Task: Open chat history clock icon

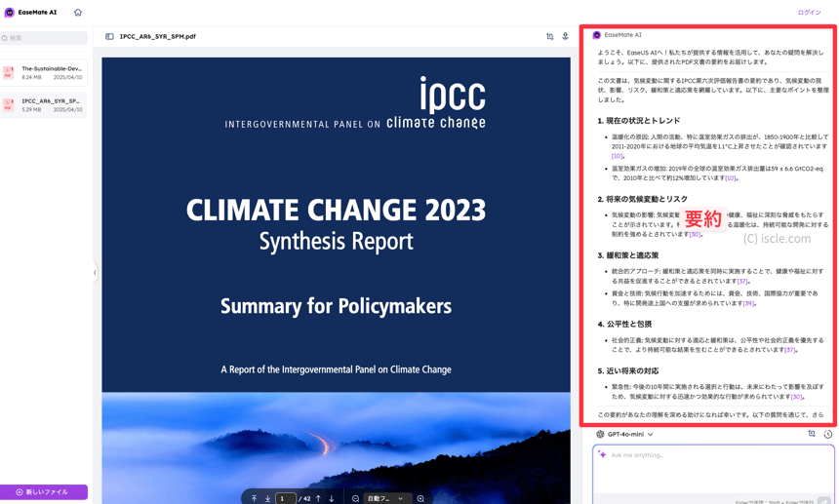Action: [x=827, y=434]
